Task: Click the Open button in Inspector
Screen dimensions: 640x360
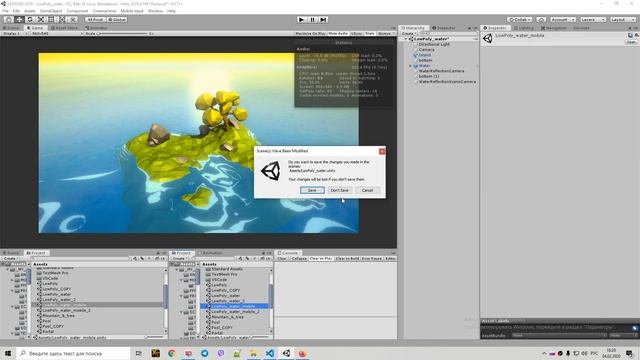Action: 631,42
